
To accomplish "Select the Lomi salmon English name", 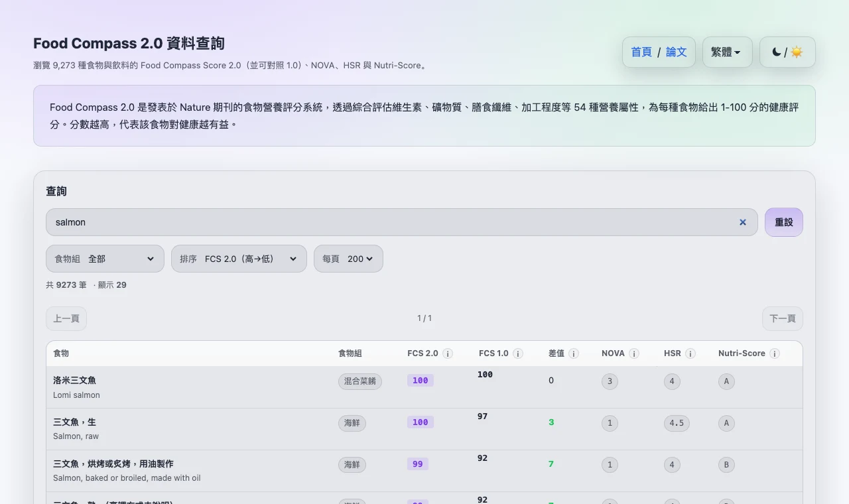I will tap(76, 395).
